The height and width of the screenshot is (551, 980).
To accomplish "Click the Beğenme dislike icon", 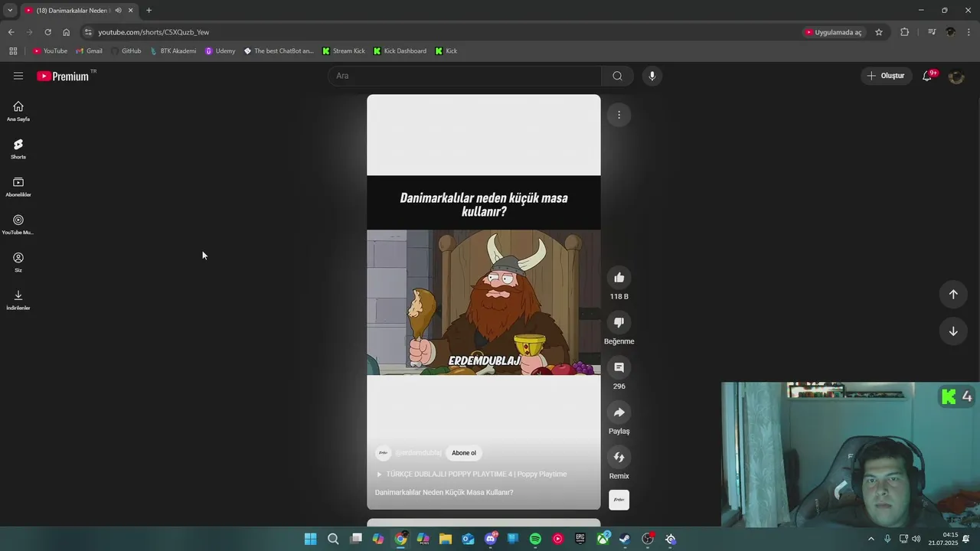I will pos(619,323).
